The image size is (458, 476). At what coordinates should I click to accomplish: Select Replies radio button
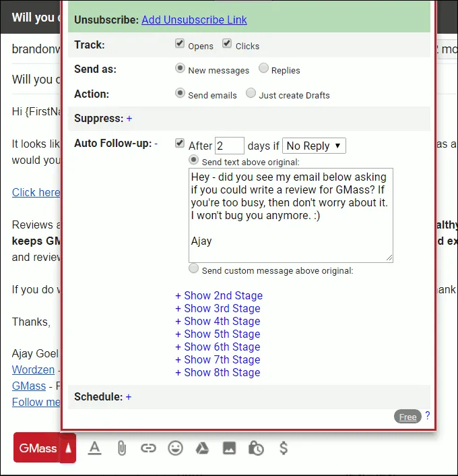[x=263, y=68]
